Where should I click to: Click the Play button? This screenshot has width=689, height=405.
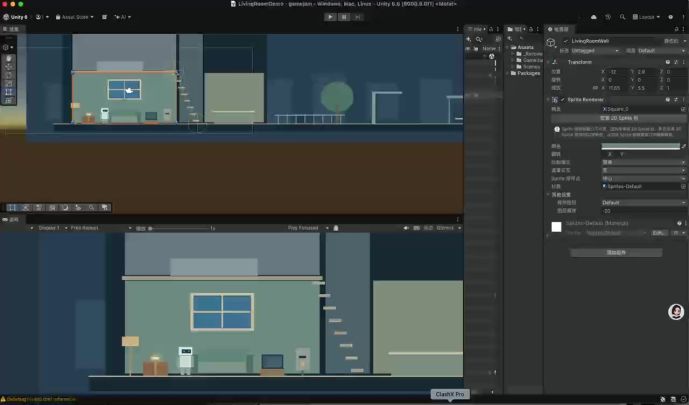(x=330, y=17)
